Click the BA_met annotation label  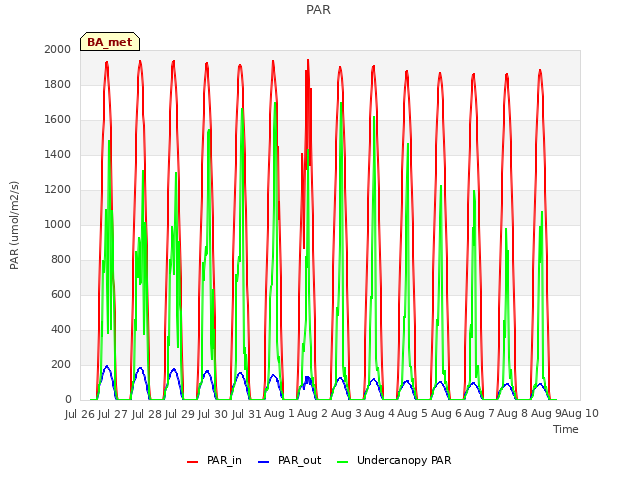[110, 42]
